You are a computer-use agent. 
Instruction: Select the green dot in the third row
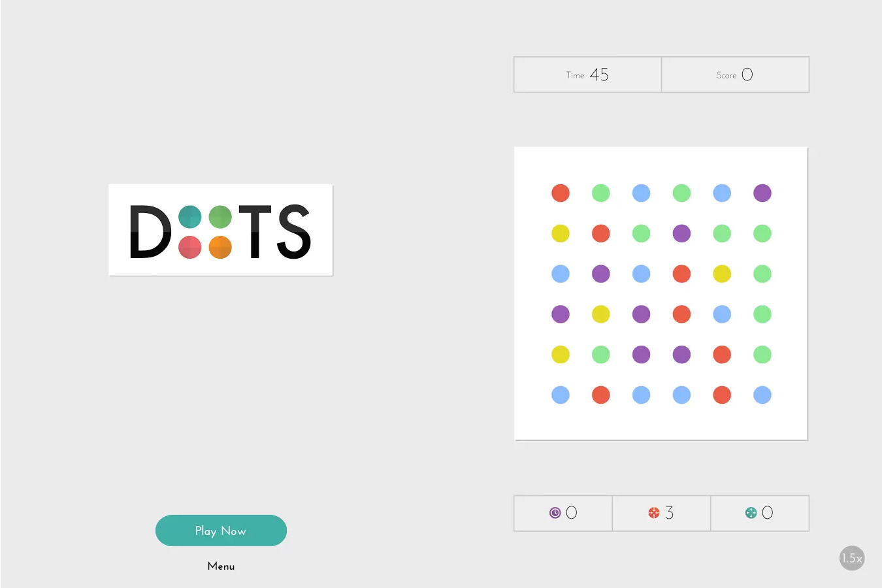click(x=762, y=274)
